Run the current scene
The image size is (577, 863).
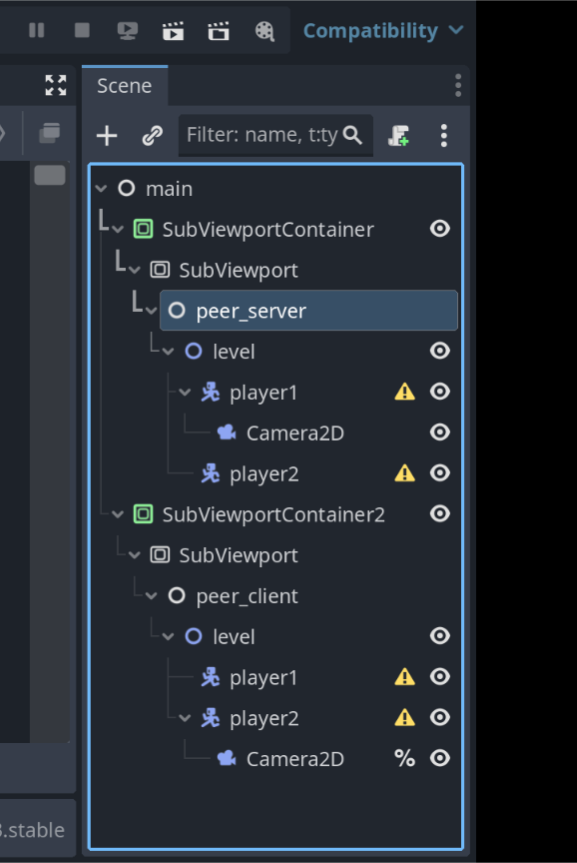[x=173, y=31]
